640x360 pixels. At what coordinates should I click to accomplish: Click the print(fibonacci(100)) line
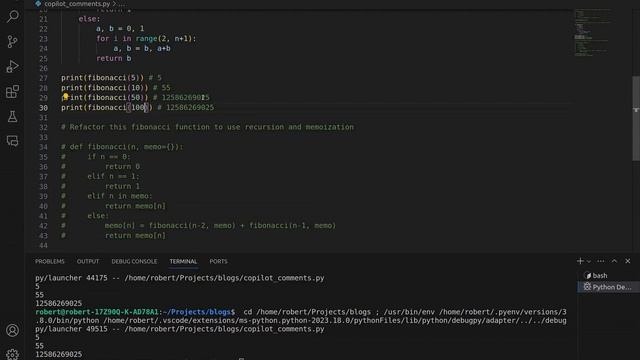coord(138,107)
